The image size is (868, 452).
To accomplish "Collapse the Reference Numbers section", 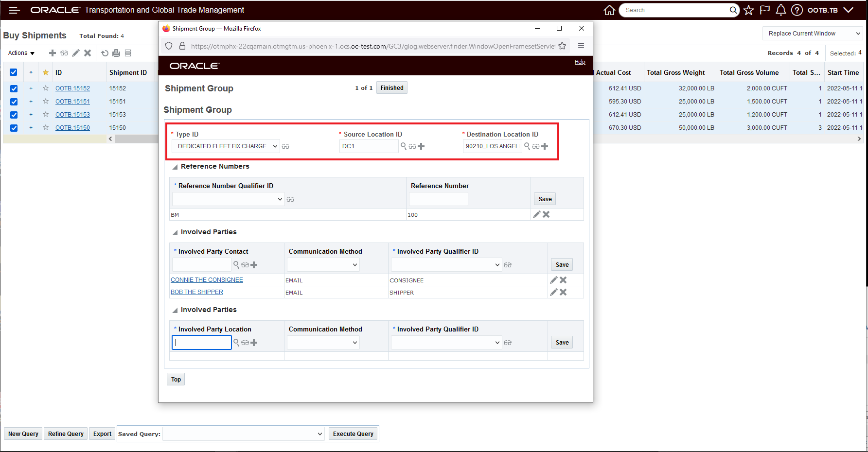I will [x=175, y=167].
